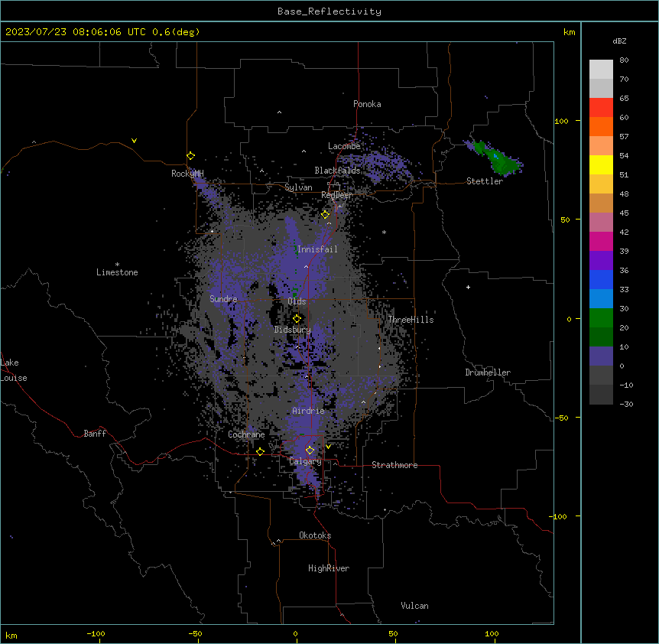This screenshot has height=644, width=659.
Task: Click the white plus marker north of Drumheller
Action: tap(468, 287)
